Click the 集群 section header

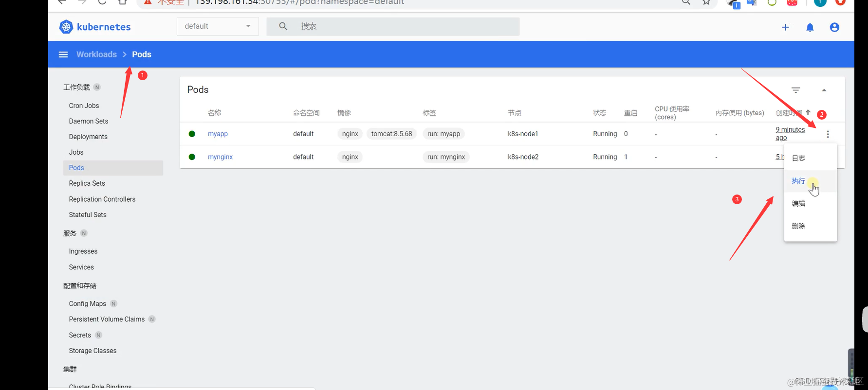click(70, 369)
